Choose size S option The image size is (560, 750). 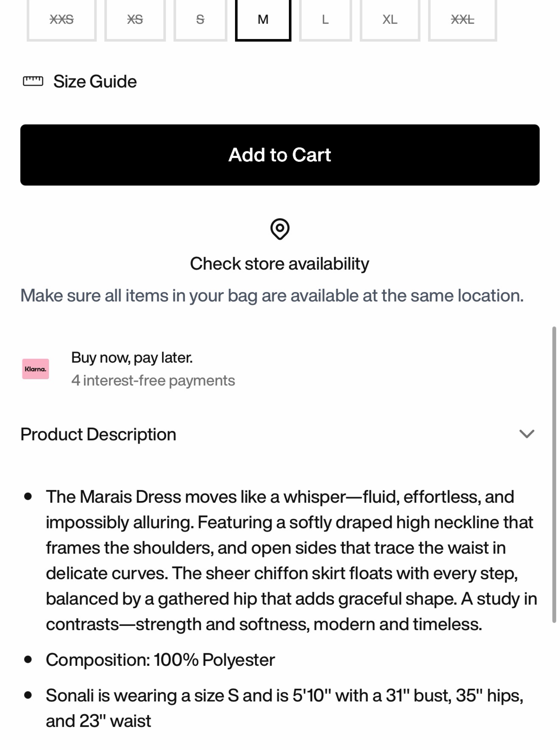200,20
